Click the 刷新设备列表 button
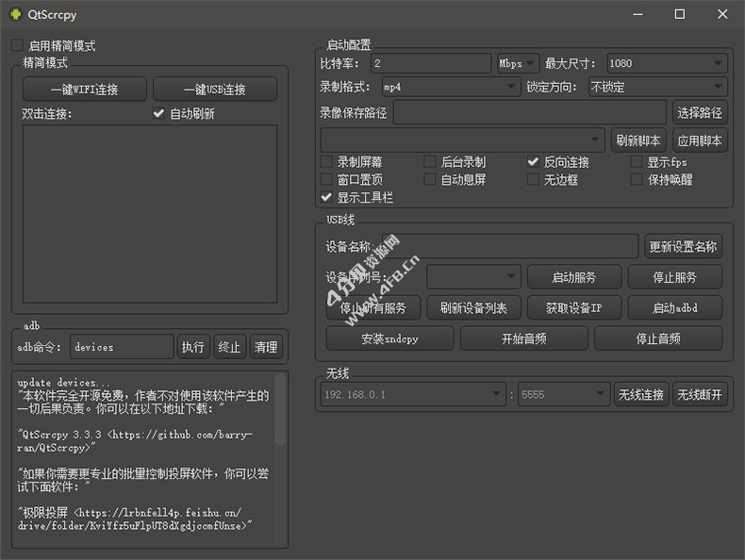 [x=473, y=307]
